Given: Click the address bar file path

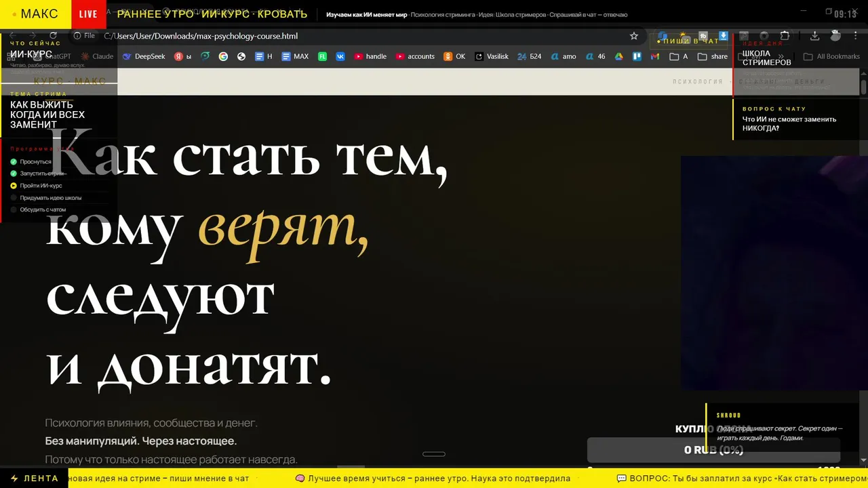Looking at the screenshot, I should click(201, 36).
